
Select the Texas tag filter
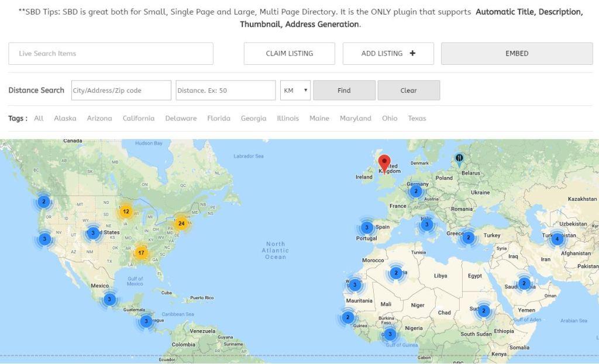pos(416,118)
